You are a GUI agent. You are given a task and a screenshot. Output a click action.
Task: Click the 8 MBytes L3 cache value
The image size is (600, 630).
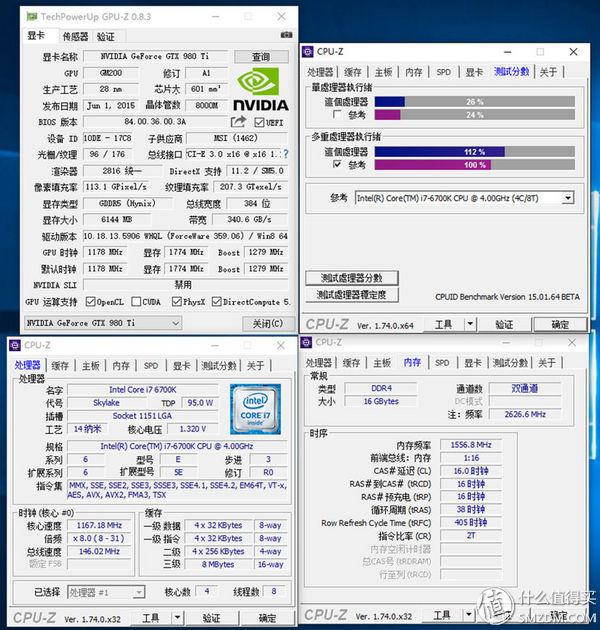coord(218,565)
